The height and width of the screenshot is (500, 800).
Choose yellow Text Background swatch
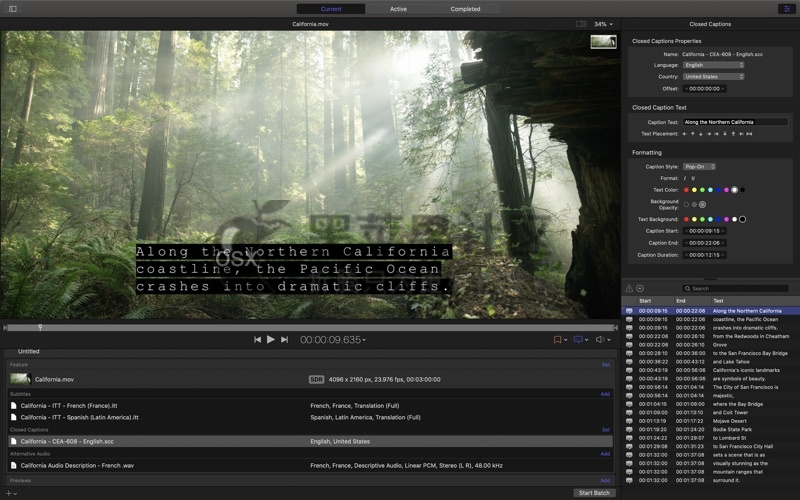pos(694,219)
